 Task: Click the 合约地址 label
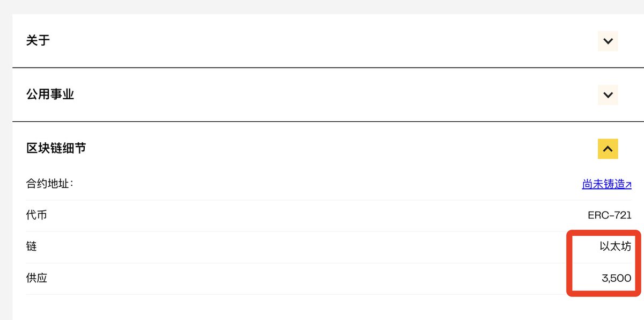click(49, 184)
